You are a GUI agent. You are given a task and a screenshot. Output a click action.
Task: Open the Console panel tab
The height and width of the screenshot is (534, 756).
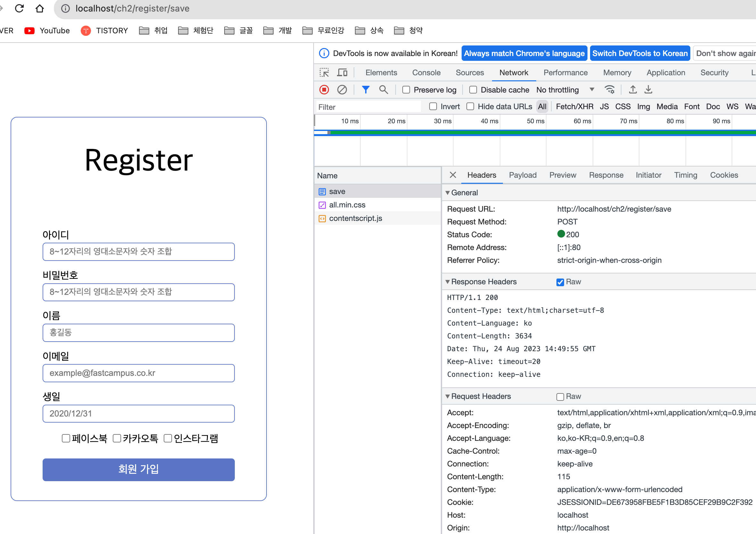(x=426, y=72)
